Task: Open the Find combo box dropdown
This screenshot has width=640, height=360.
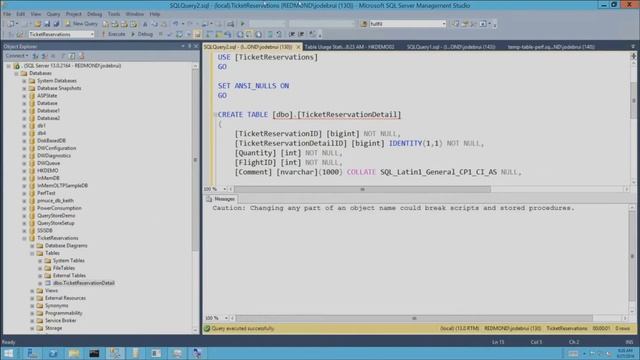Action: click(x=444, y=24)
